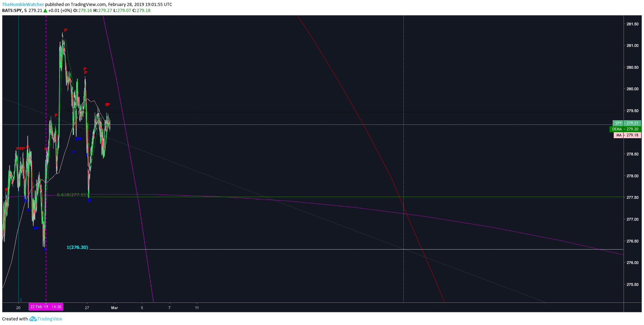Select the BATS:SPY, 5 symbol label
The width and height of the screenshot is (644, 325).
coord(14,11)
